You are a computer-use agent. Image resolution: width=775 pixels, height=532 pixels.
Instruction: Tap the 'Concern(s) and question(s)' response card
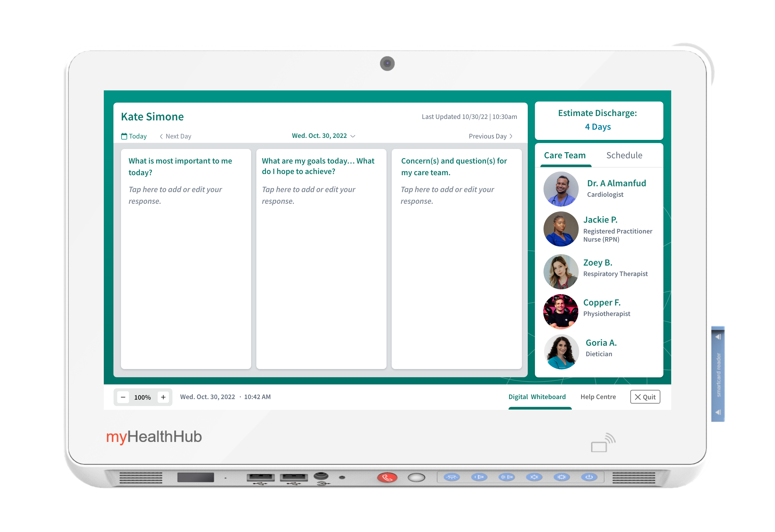tap(457, 259)
